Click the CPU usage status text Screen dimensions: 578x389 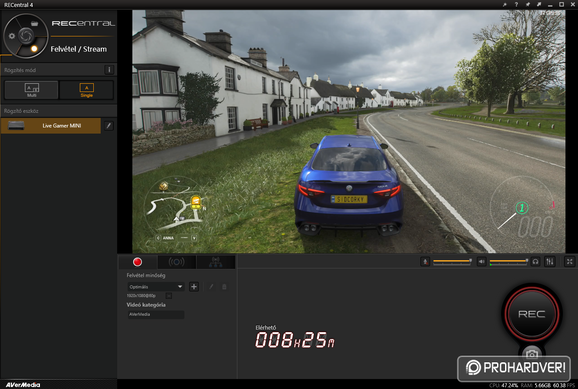[504, 385]
